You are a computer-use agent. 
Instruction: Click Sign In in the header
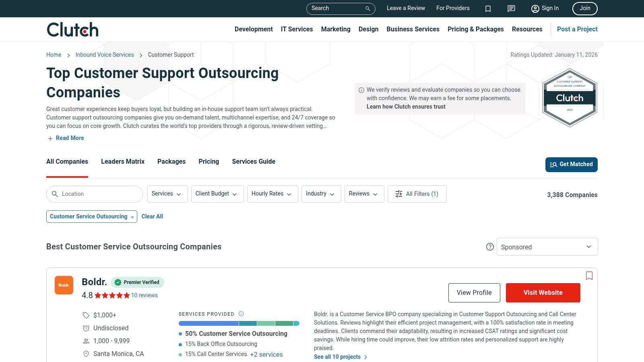(x=545, y=8)
